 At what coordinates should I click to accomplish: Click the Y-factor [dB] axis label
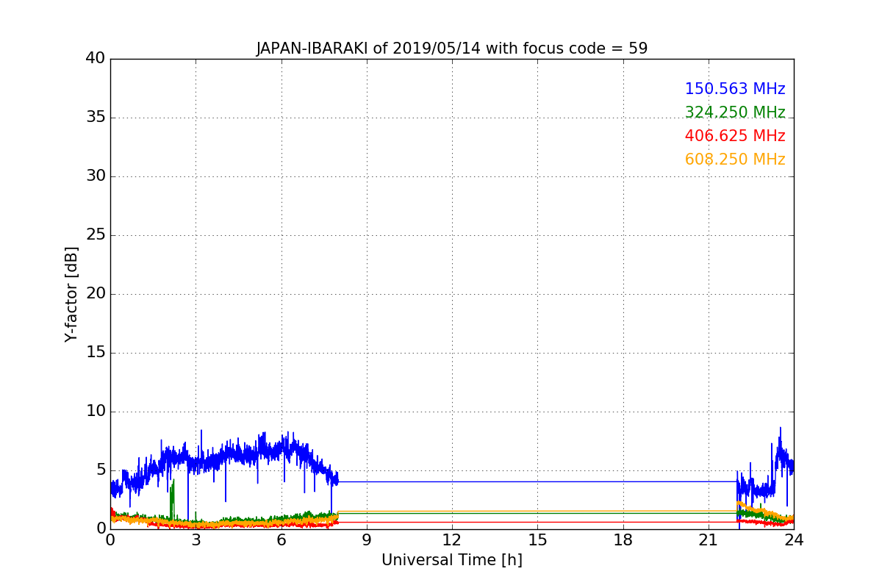tap(71, 294)
